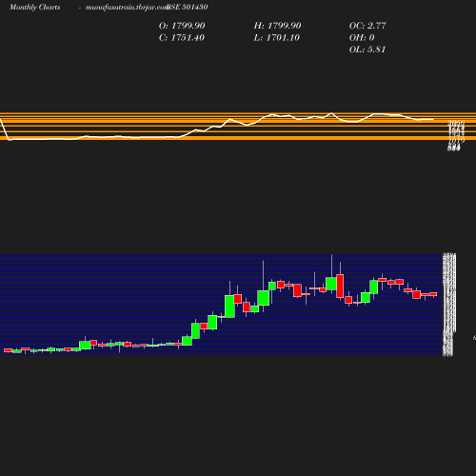Click the 'BSE 501430' symbol label
This screenshot has width=476, height=476.
pyautogui.click(x=188, y=7)
